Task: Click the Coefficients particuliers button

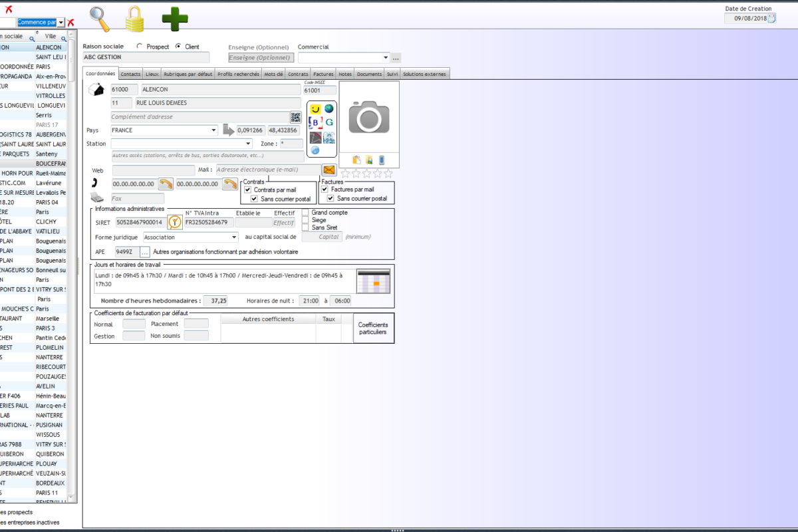Action: 373,329
